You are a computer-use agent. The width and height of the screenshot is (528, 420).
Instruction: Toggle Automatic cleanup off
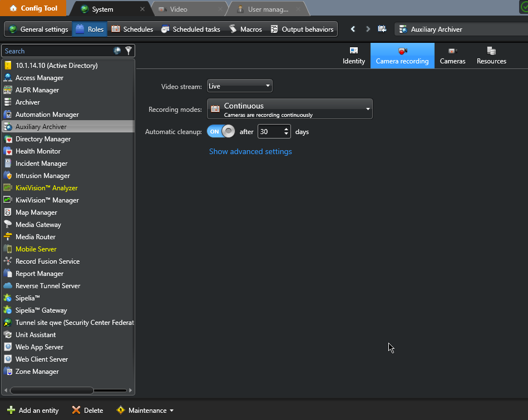click(x=221, y=132)
